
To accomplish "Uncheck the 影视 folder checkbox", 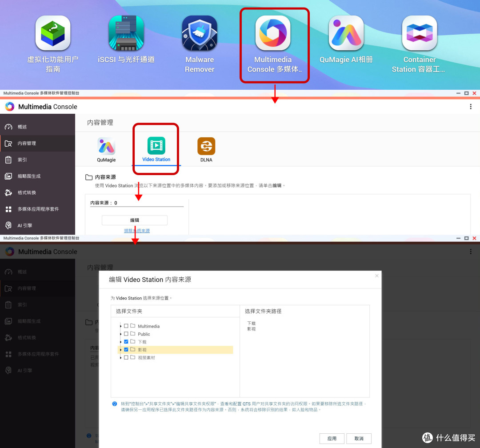I will click(126, 349).
